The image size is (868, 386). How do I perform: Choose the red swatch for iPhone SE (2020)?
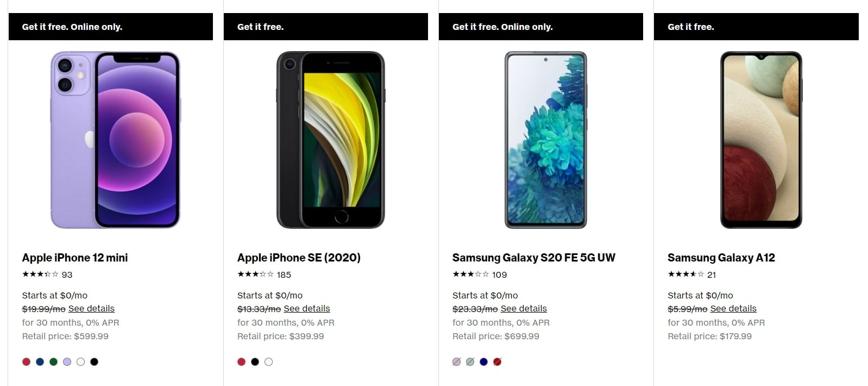tap(241, 361)
